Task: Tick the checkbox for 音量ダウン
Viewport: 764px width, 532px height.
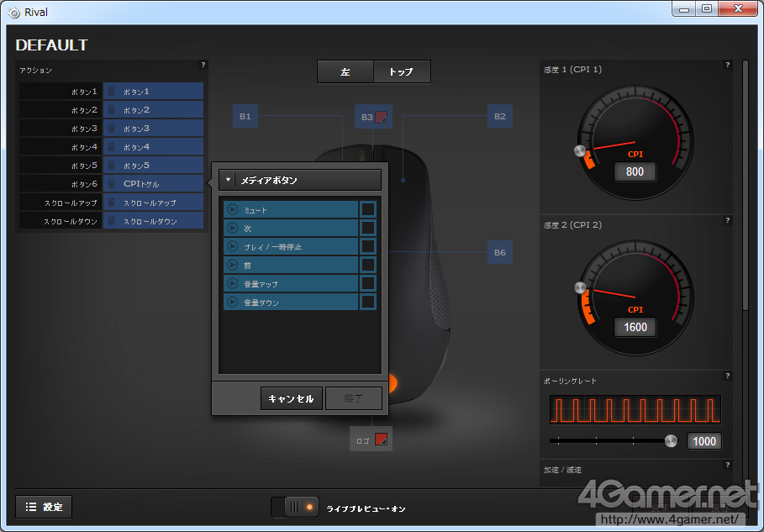Action: (x=368, y=302)
